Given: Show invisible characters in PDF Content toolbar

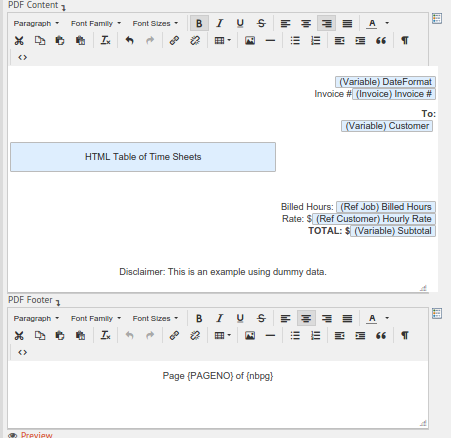Looking at the screenshot, I should 405,41.
